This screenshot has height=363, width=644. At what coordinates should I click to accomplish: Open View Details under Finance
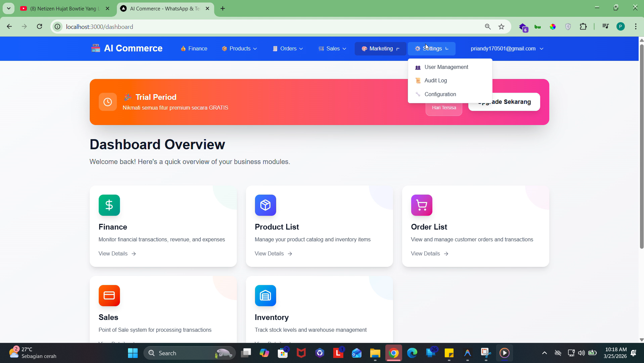113,253
